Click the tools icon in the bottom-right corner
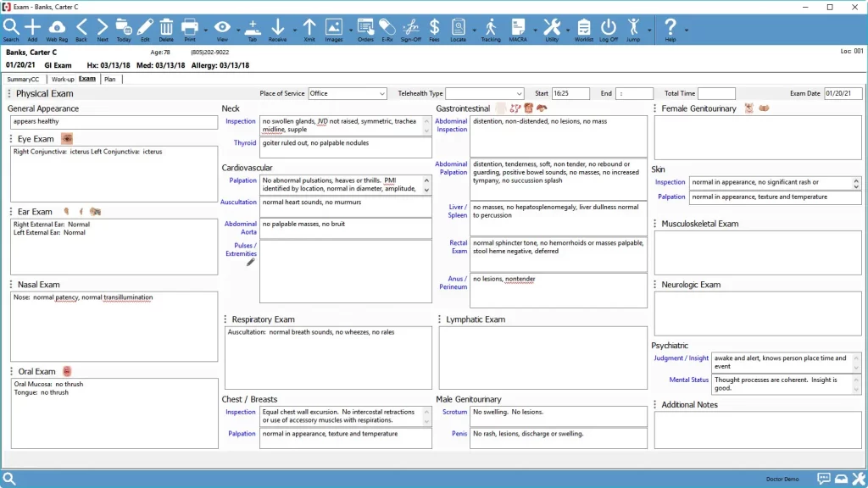This screenshot has height=488, width=868. tap(858, 479)
